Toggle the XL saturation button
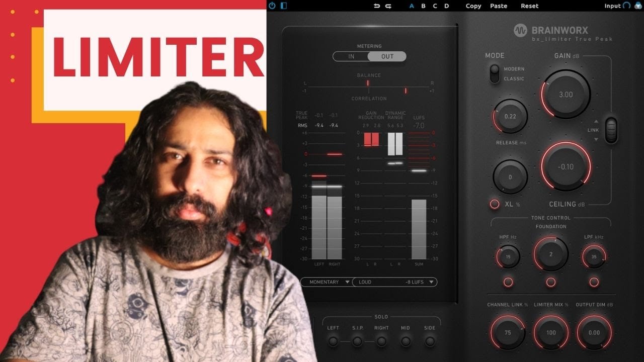This screenshot has height=362, width=644. 495,204
